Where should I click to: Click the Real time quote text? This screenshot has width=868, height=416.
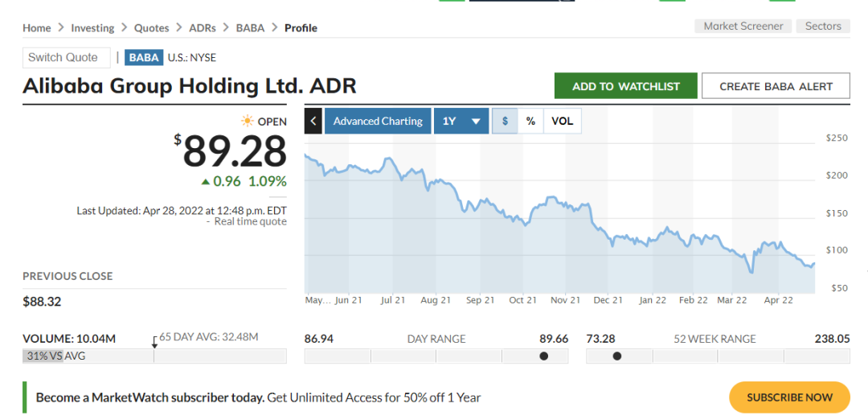click(x=250, y=221)
